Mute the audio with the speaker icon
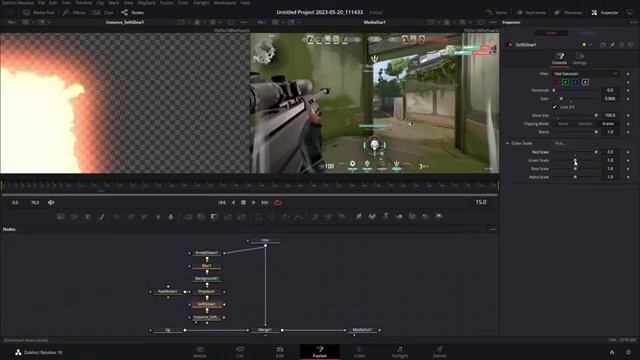This screenshot has width=640, height=360. coord(51,202)
